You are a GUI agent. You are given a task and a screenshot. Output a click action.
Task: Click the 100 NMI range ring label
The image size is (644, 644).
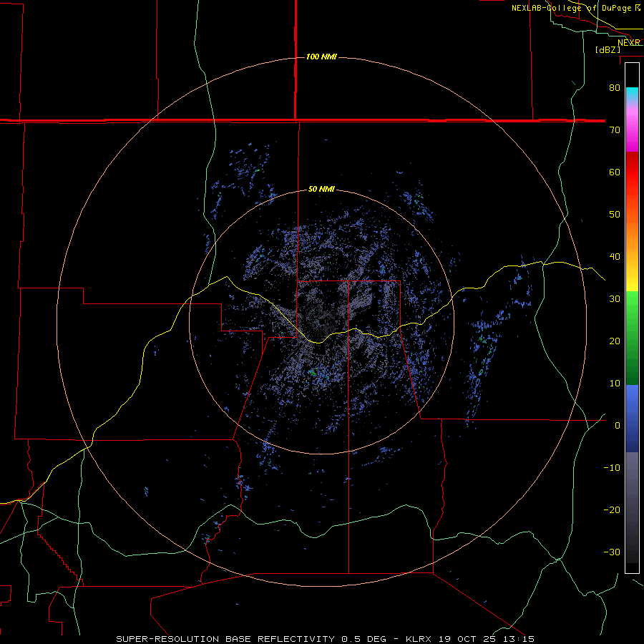pos(321,57)
